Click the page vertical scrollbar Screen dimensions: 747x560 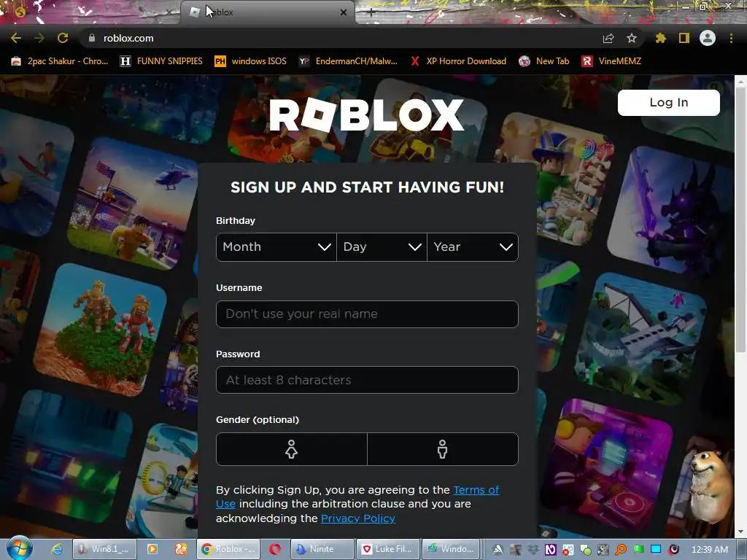tap(740, 219)
